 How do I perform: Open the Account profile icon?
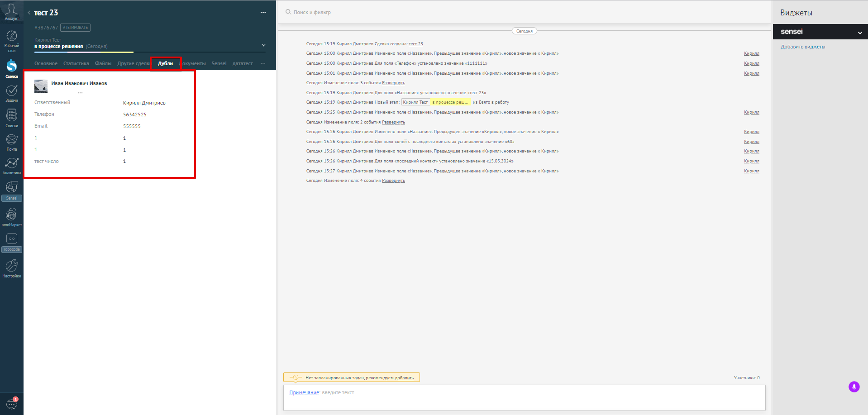(11, 11)
